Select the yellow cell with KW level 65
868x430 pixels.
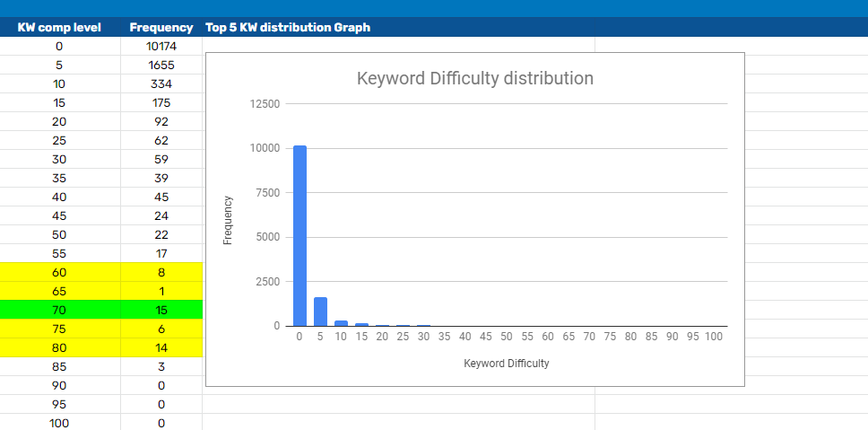[x=59, y=291]
